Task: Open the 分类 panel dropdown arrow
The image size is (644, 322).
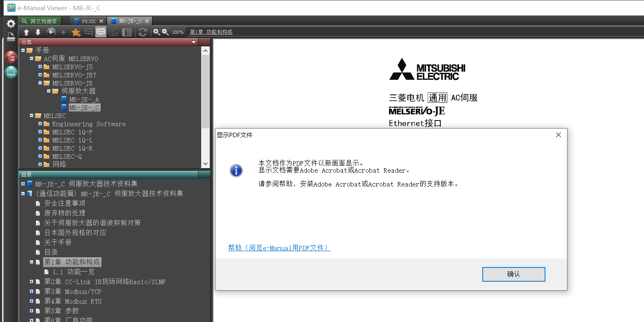Action: click(x=193, y=42)
